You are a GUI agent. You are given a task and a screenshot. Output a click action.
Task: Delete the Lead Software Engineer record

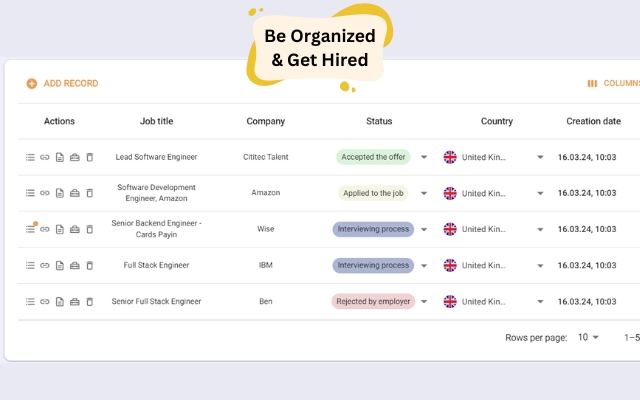90,157
